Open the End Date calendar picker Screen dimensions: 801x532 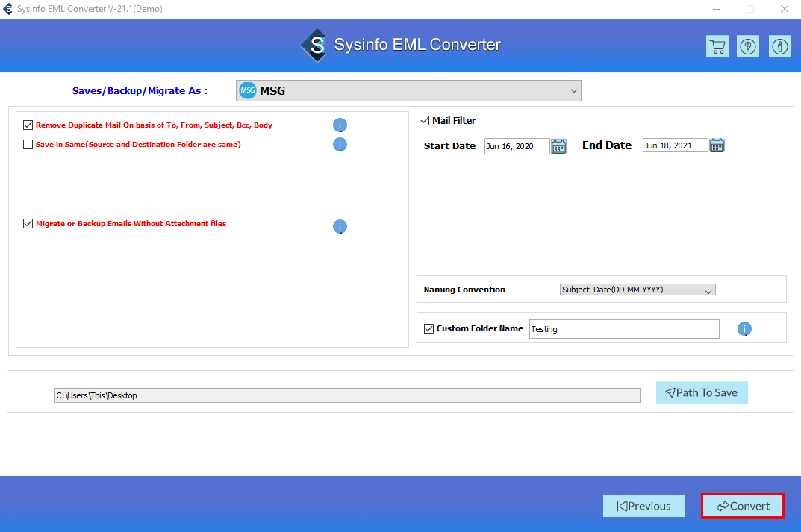[717, 145]
